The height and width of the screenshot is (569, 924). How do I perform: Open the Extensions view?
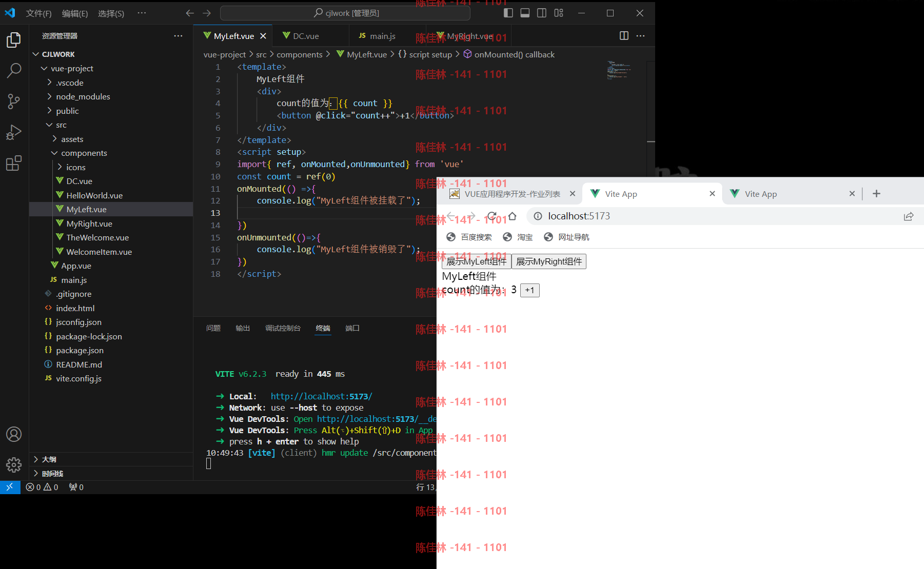tap(14, 163)
